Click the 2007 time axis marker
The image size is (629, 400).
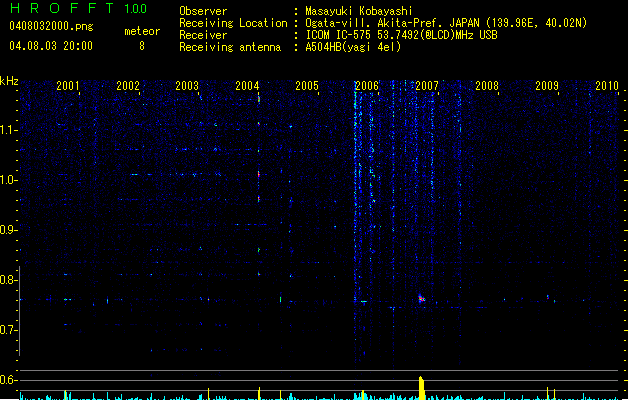click(427, 85)
